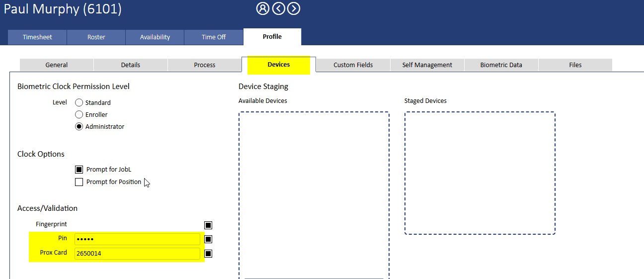This screenshot has width=644, height=279.
Task: Select the Administrator permission level
Action: (x=79, y=126)
